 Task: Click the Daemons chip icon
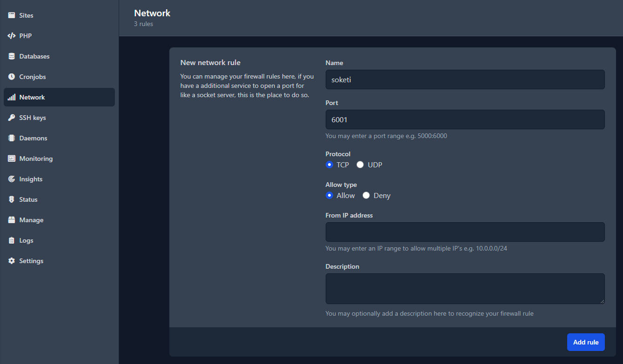[x=12, y=138]
